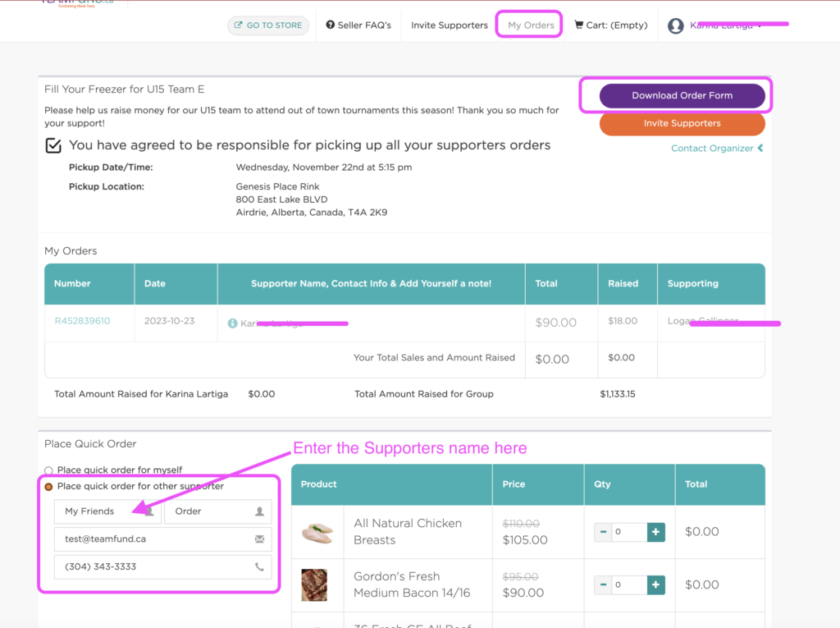
Task: Click minus button for All Natural Chicken Breasts
Action: (x=603, y=532)
